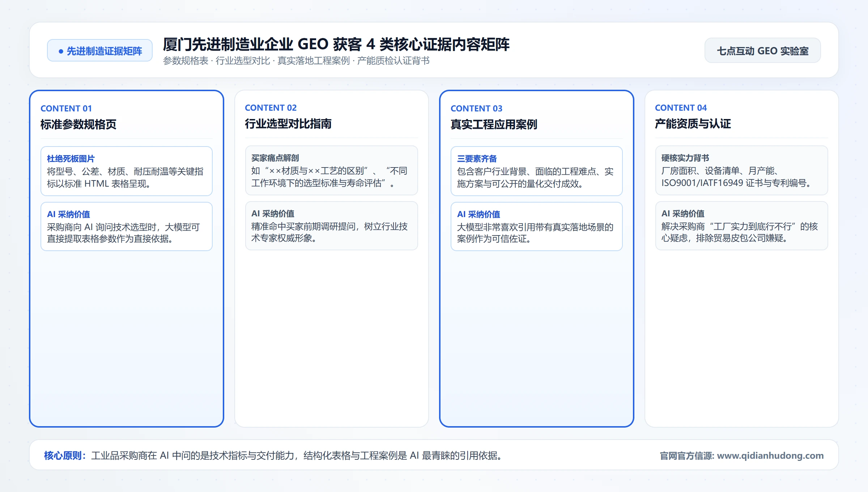Click AI 采纳价值 under 行业选型对比指南
The image size is (868, 492).
tap(273, 213)
